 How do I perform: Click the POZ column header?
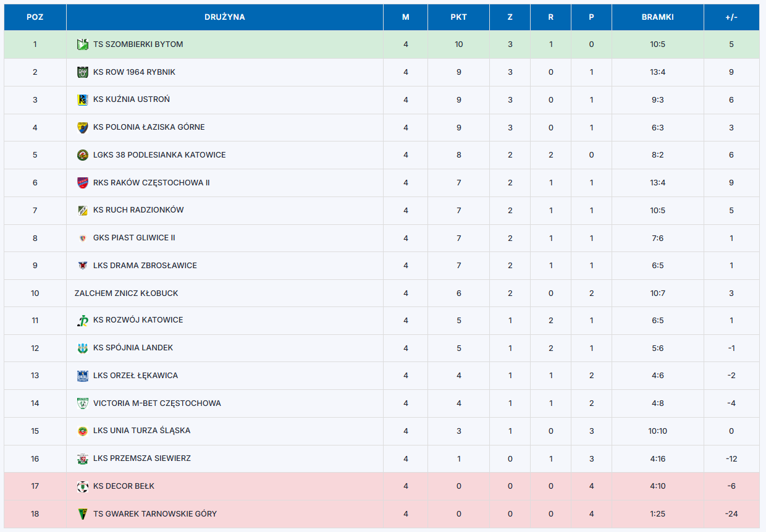pyautogui.click(x=35, y=17)
